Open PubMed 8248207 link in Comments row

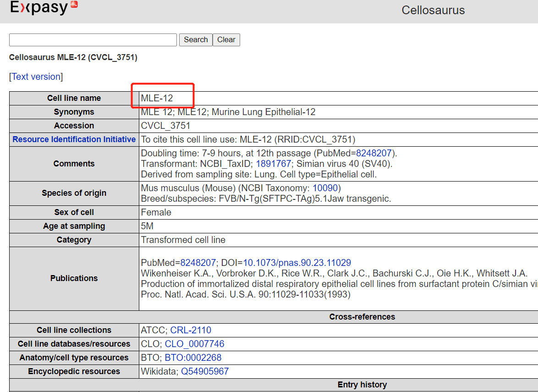click(375, 153)
